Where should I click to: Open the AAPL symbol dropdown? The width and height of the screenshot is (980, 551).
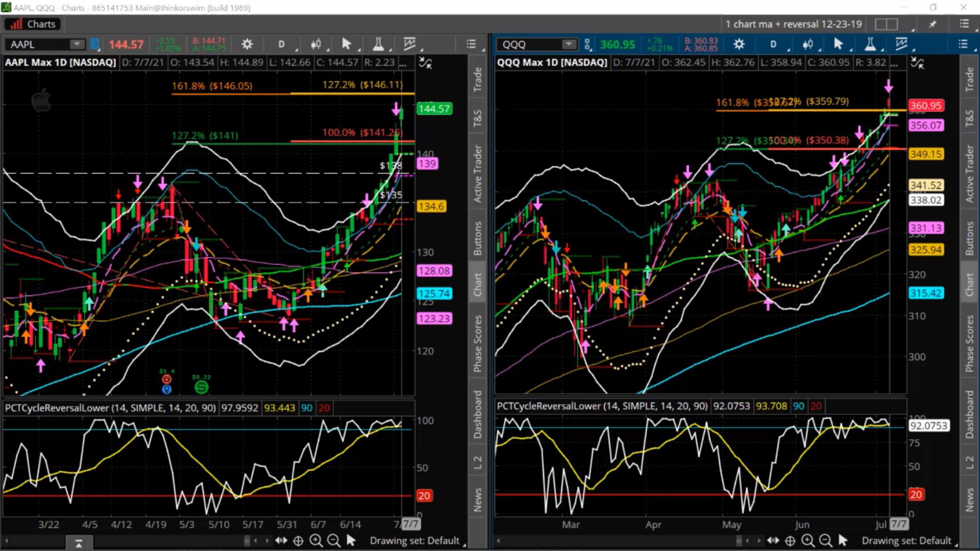(77, 44)
